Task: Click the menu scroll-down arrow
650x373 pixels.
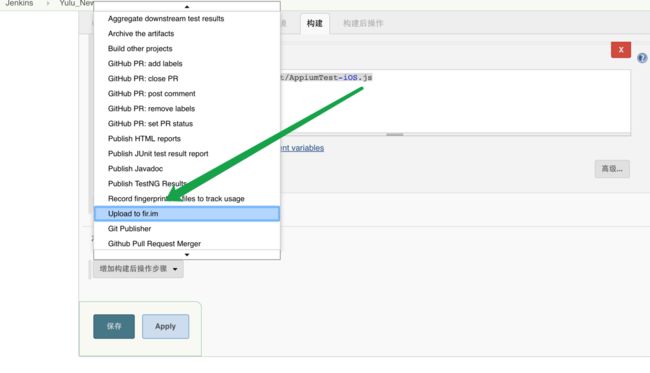Action: (187, 254)
